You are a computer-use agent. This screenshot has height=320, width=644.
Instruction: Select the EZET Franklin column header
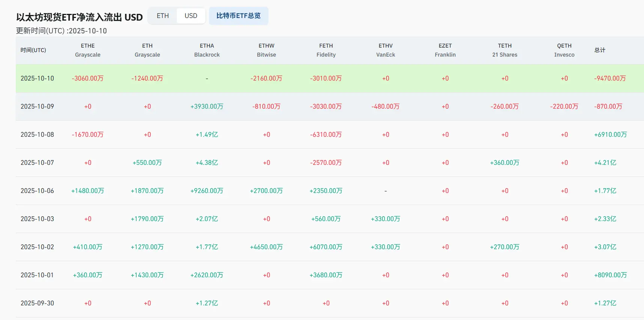click(445, 50)
